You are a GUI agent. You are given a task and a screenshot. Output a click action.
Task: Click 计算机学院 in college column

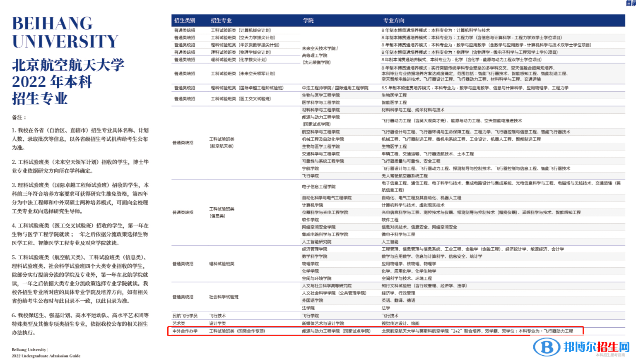pos(312,205)
